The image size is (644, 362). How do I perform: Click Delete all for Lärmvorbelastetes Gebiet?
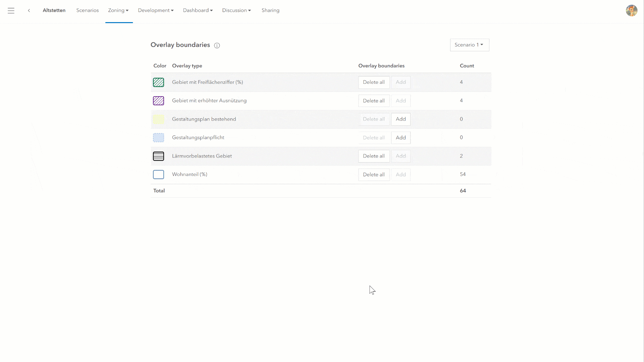coord(374,156)
